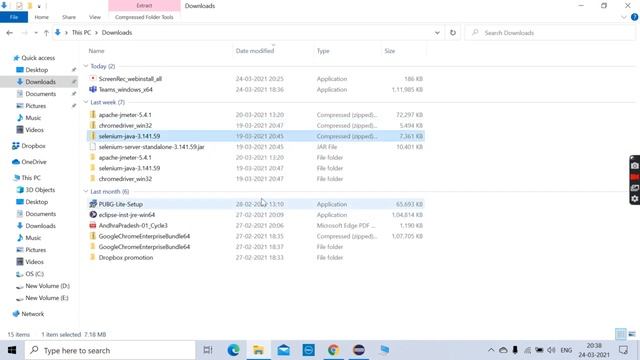Take a screenshot with ScreenRec camera icon
This screenshot has width=640, height=360.
(x=635, y=165)
